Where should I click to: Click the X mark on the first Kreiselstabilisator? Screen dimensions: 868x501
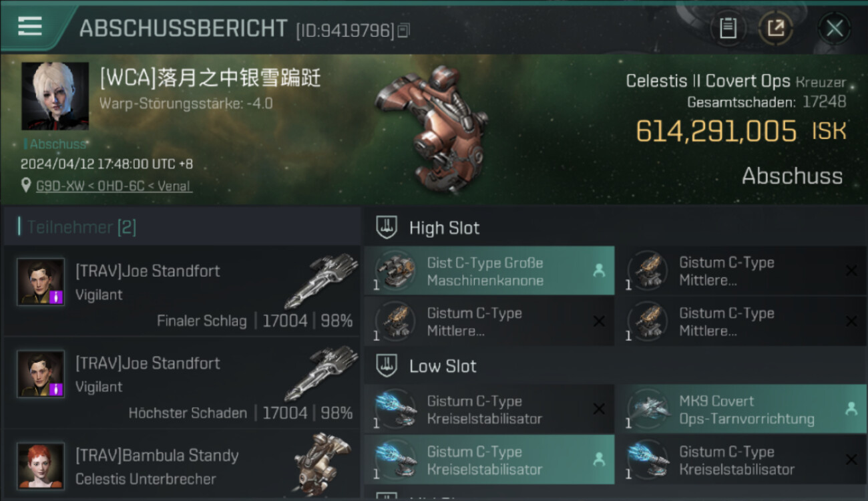point(599,409)
